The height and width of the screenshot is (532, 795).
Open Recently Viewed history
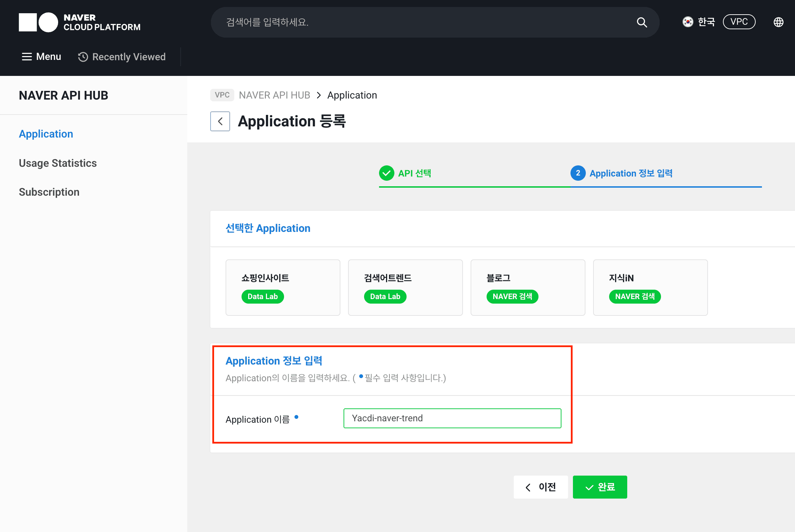(x=122, y=57)
